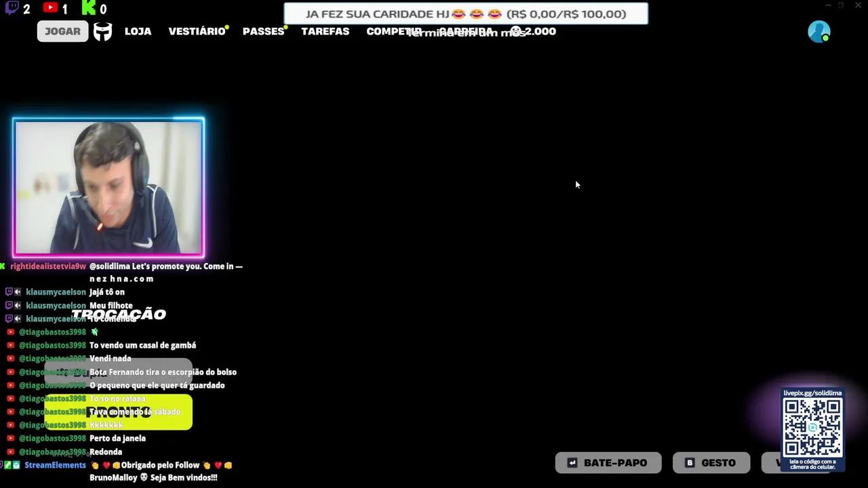Screen dimensions: 868x488
Task: Click the 'Vendi nada' chat message
Action: (111, 359)
